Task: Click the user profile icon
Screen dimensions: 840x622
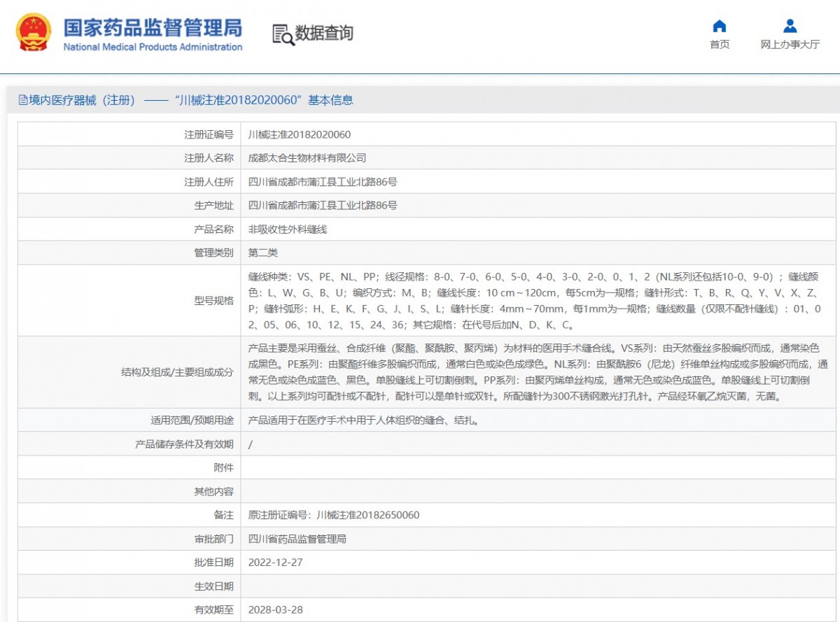Action: [790, 27]
